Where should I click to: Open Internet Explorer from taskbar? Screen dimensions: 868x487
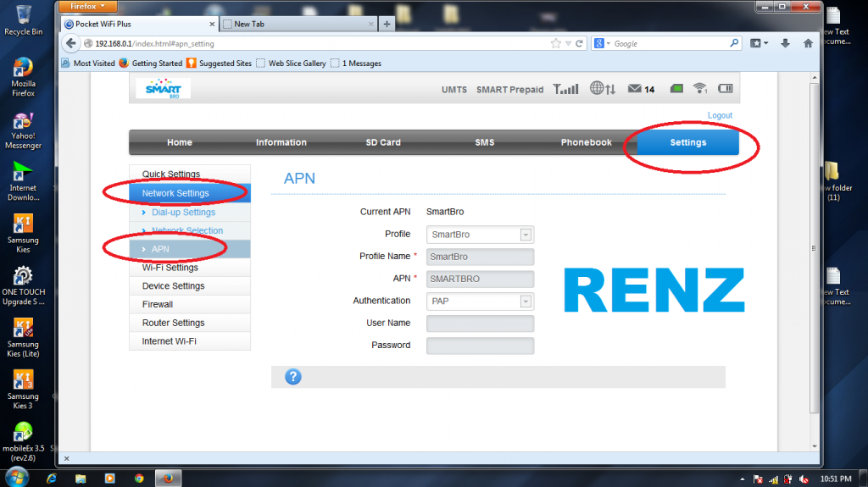click(x=52, y=479)
